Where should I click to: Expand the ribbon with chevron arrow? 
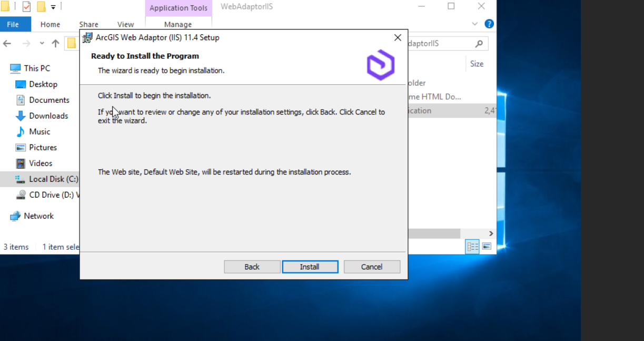pyautogui.click(x=475, y=24)
